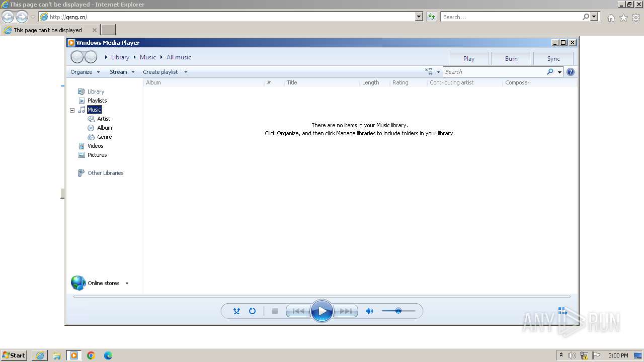Click the Previous track button
This screenshot has height=362, width=644.
298,311
